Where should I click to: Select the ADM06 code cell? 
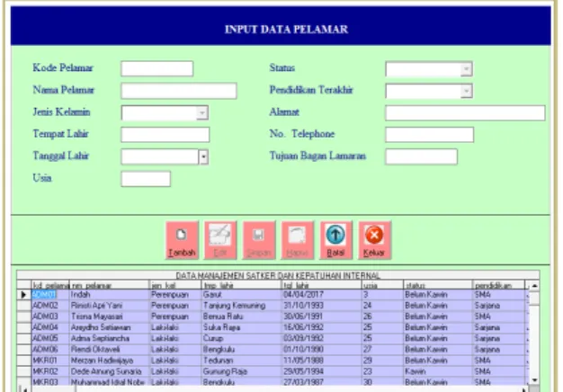pos(49,349)
